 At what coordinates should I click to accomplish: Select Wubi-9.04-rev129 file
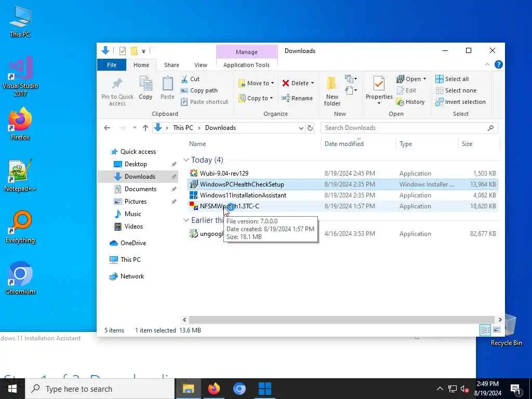pos(343,174)
